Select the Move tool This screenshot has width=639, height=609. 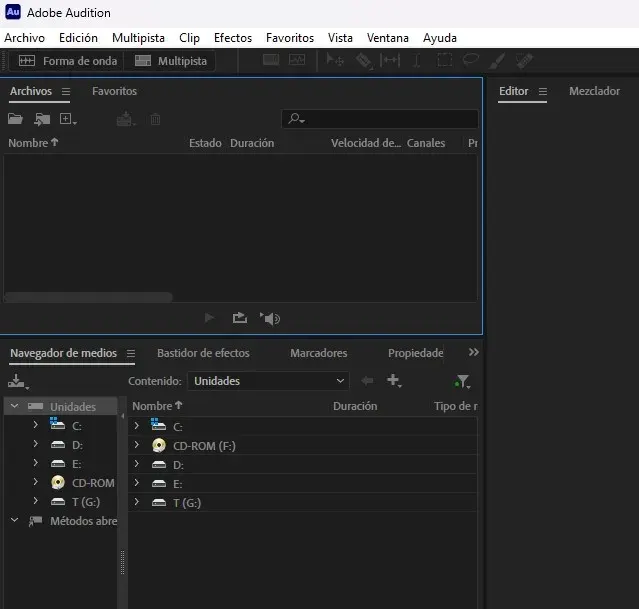(335, 61)
